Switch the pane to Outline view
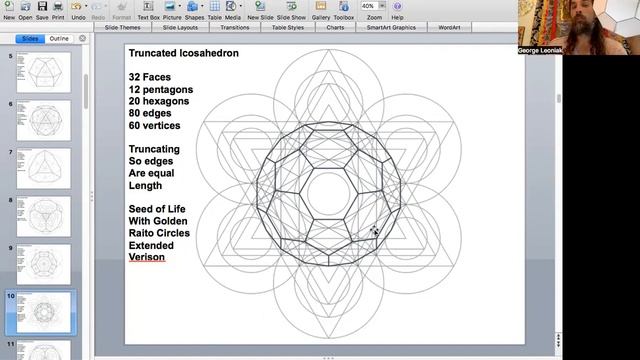This screenshot has height=360, width=640. tap(59, 38)
